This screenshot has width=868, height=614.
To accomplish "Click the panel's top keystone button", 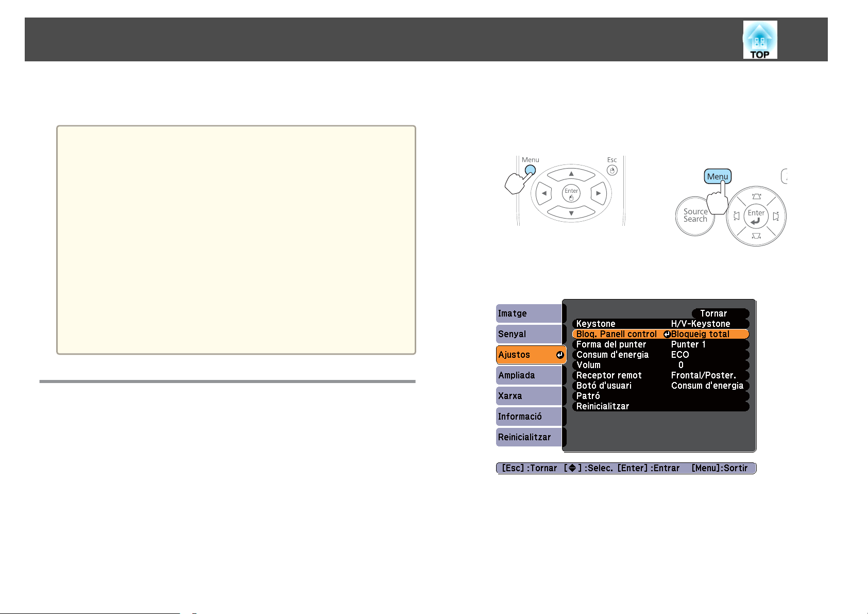I will click(x=756, y=196).
